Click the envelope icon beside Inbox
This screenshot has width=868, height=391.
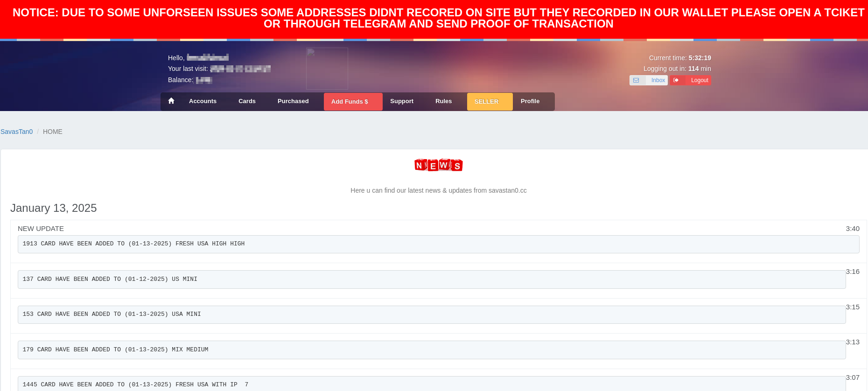(636, 80)
